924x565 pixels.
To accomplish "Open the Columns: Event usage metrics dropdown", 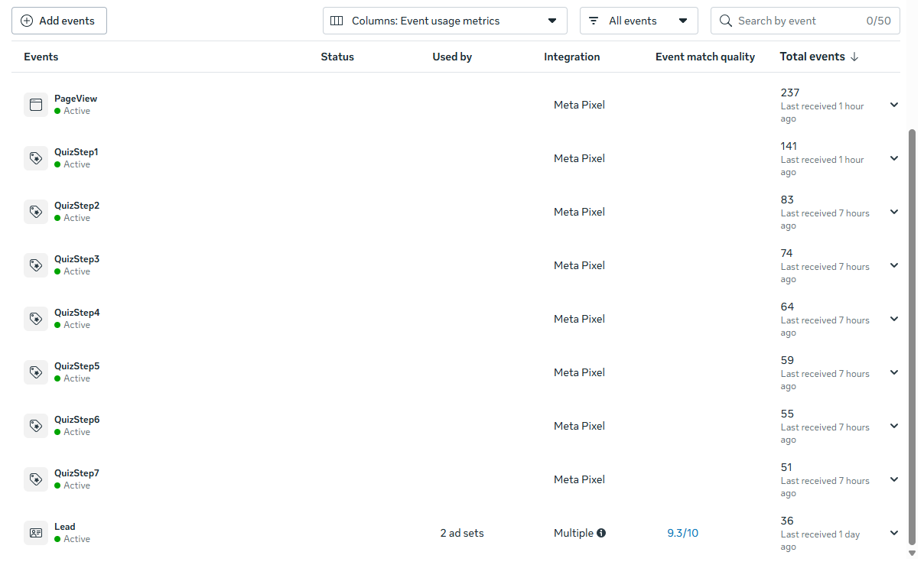I will pos(445,21).
